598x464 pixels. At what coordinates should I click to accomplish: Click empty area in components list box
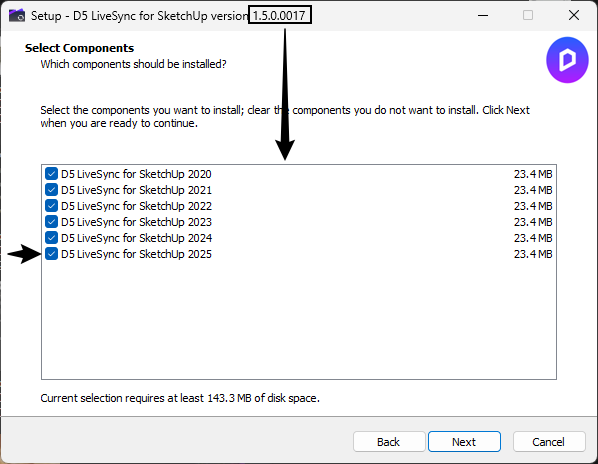(x=299, y=320)
